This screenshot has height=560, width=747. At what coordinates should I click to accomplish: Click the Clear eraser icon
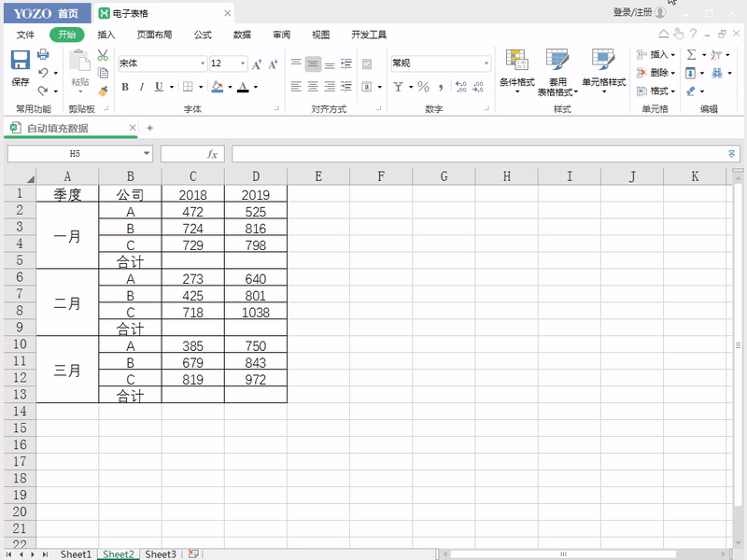point(691,91)
